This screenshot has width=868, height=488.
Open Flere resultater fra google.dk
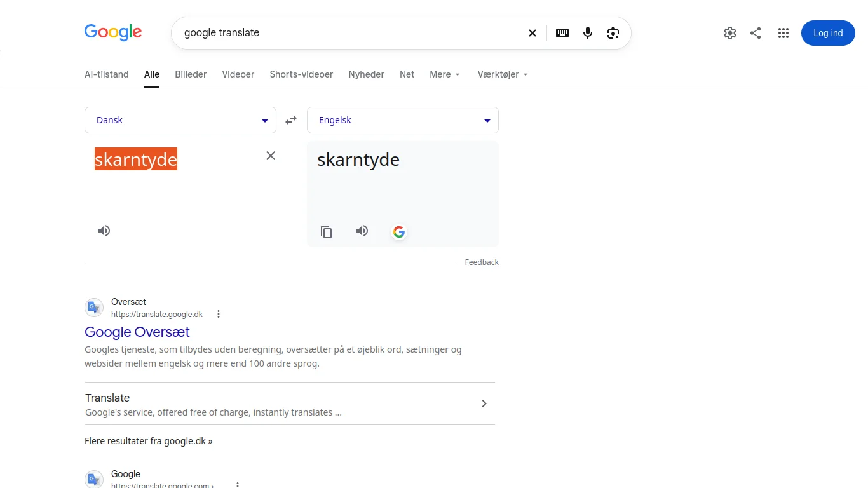149,441
